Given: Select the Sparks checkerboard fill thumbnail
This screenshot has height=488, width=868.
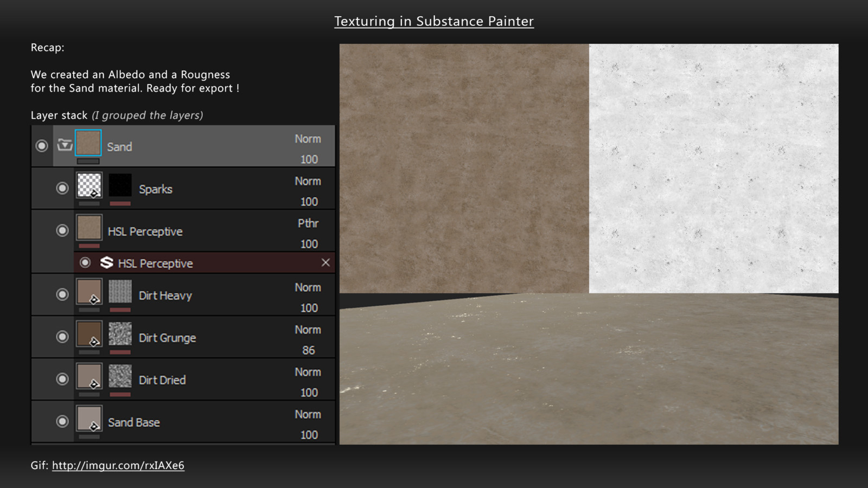Looking at the screenshot, I should 89,185.
